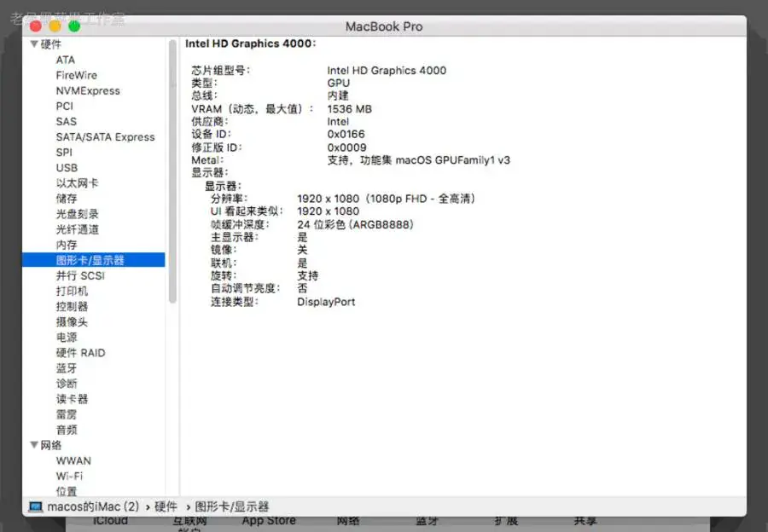Open 电源 entry
This screenshot has height=532, width=768.
[x=66, y=338]
